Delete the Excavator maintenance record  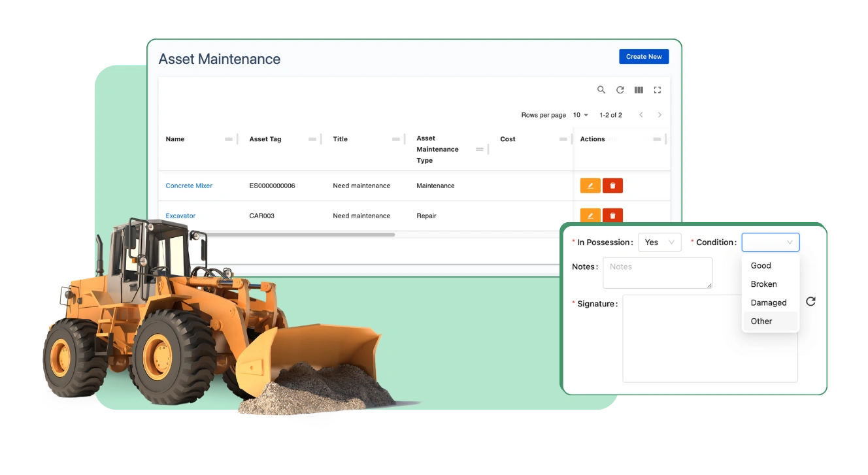pyautogui.click(x=612, y=215)
